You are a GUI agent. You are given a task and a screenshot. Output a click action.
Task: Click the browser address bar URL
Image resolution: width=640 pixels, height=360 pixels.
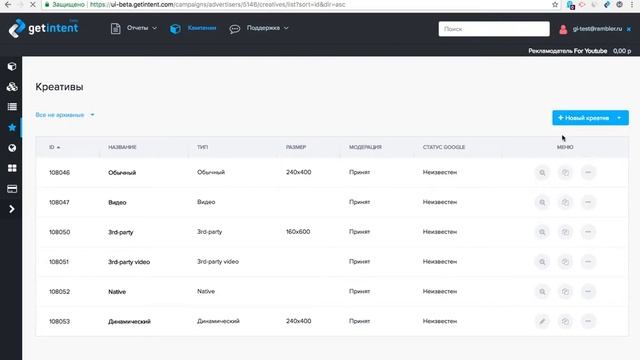[218, 4]
